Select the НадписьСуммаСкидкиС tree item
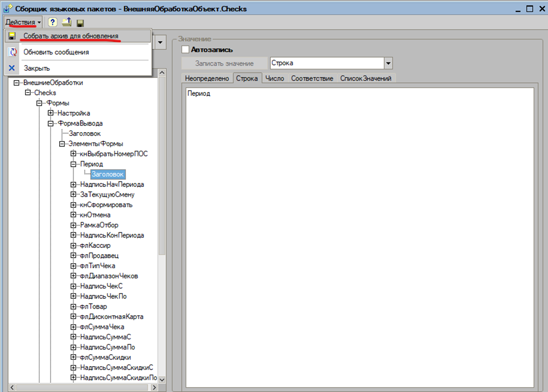Viewport: 548px width, 392px height. 116,367
